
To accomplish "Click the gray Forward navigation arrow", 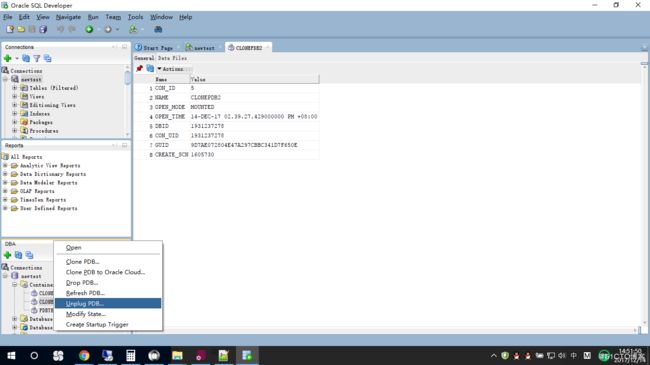I will pos(108,29).
